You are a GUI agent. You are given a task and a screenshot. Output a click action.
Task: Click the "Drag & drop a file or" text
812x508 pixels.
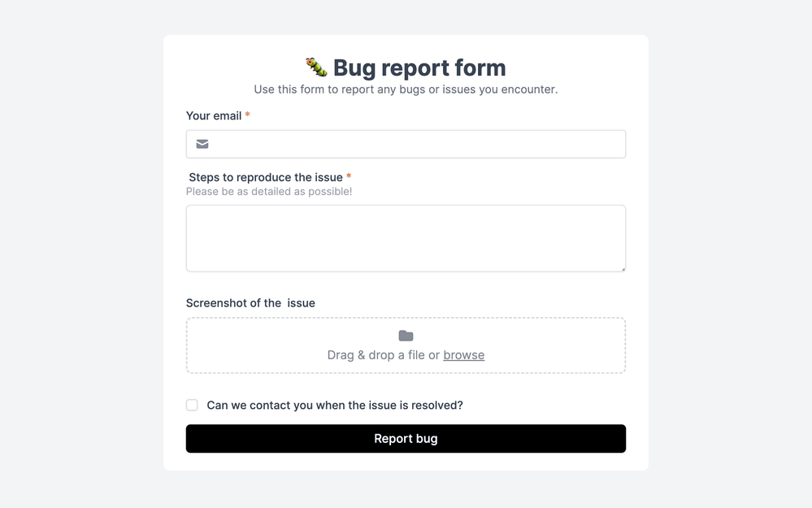point(383,355)
